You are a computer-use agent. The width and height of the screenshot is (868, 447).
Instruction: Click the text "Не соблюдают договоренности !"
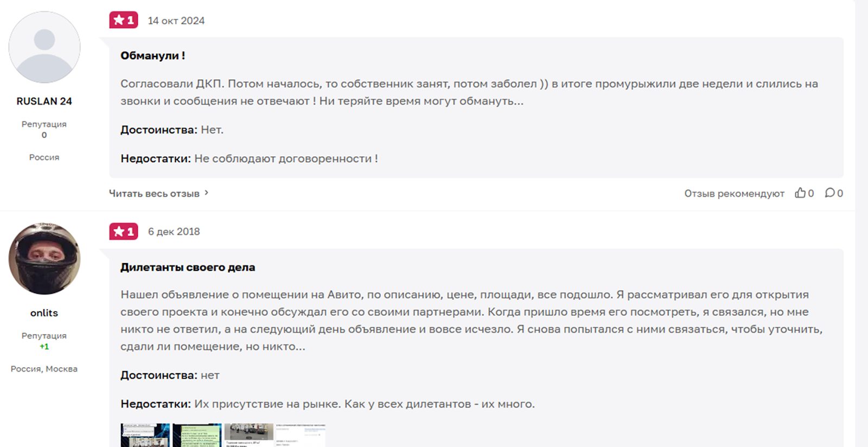coord(286,158)
